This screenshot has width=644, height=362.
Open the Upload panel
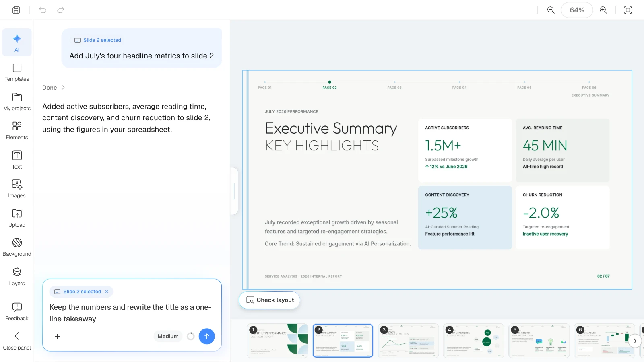(17, 218)
